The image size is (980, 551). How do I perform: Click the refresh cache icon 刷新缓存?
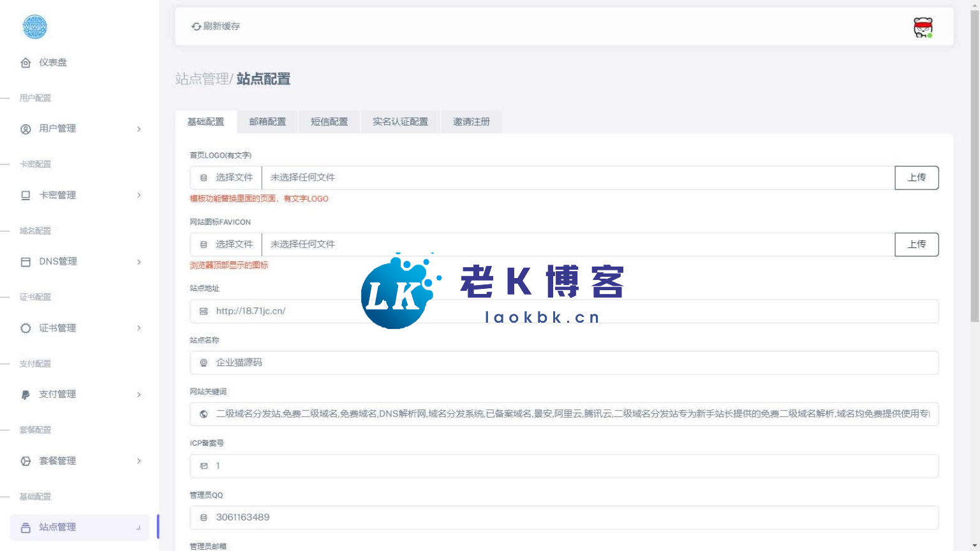[196, 27]
